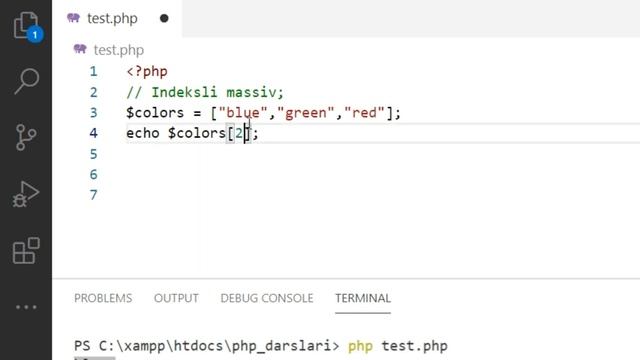Click line number 1 in the gutter
Screen dimensions: 640x360
94,71
